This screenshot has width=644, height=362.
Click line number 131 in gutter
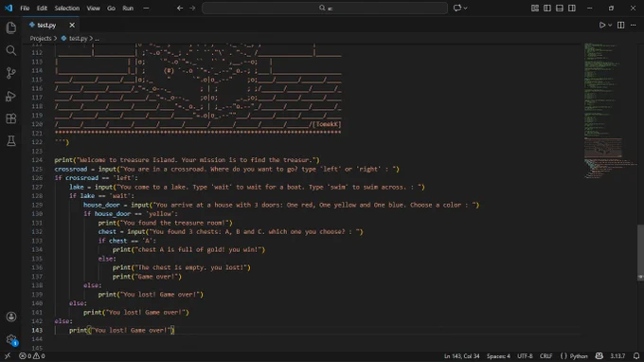tap(37, 223)
